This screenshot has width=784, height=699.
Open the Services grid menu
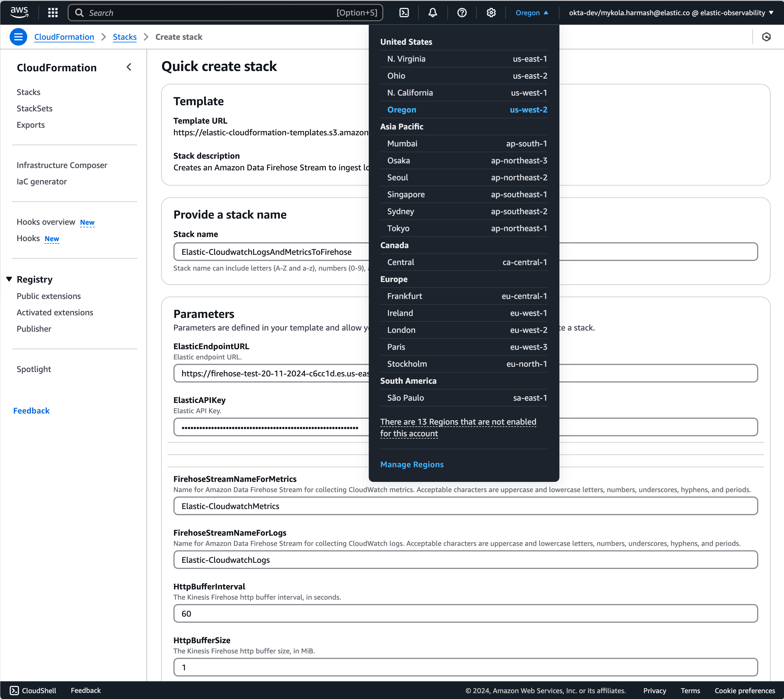pos(53,12)
